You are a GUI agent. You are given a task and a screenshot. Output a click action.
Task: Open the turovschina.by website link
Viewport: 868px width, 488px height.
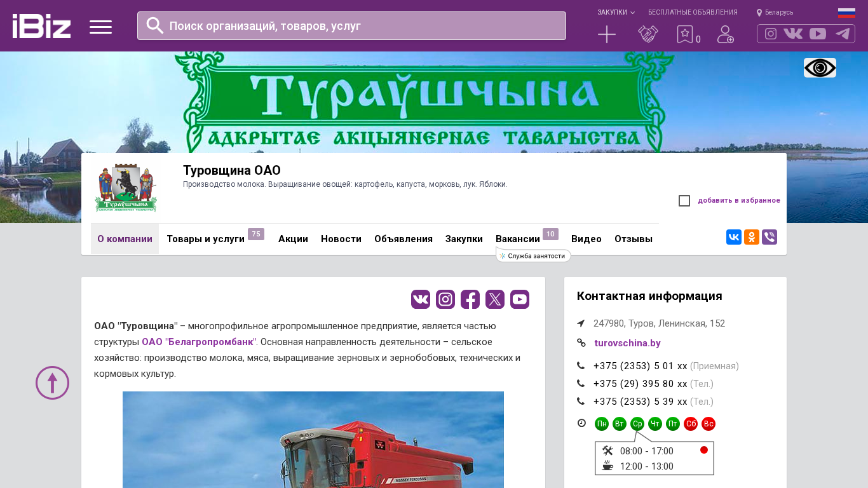pos(627,343)
